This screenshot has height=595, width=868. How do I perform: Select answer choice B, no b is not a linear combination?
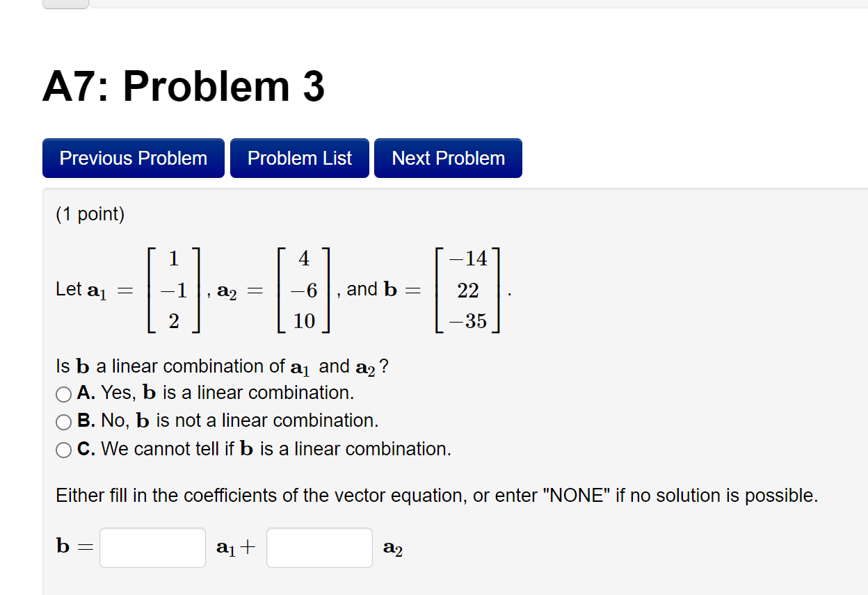point(63,421)
